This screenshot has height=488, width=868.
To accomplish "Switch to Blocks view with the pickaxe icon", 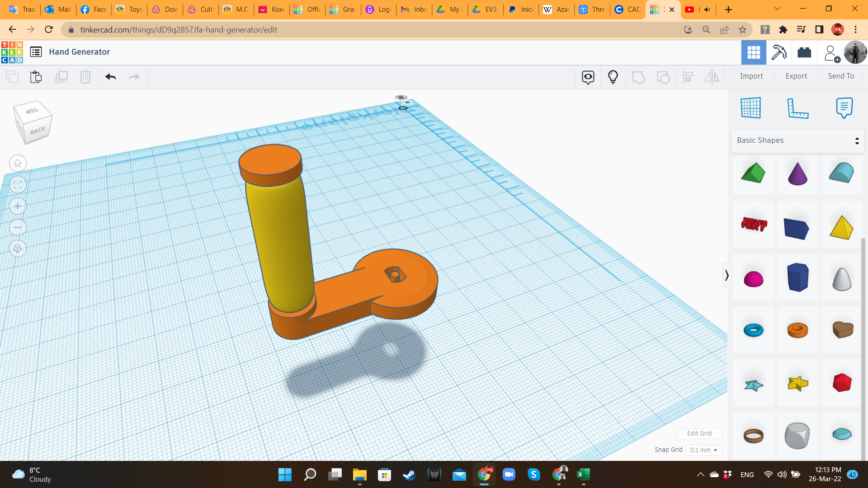I will point(778,52).
